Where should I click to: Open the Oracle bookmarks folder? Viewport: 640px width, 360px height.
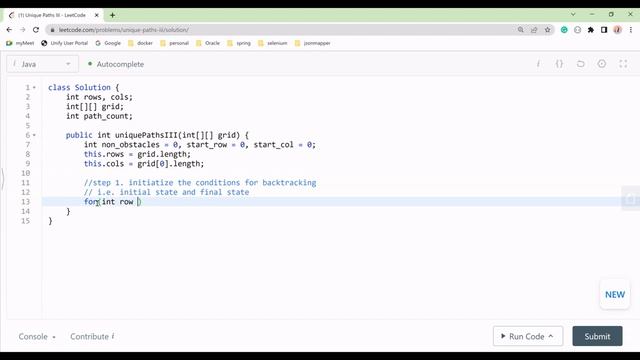208,43
